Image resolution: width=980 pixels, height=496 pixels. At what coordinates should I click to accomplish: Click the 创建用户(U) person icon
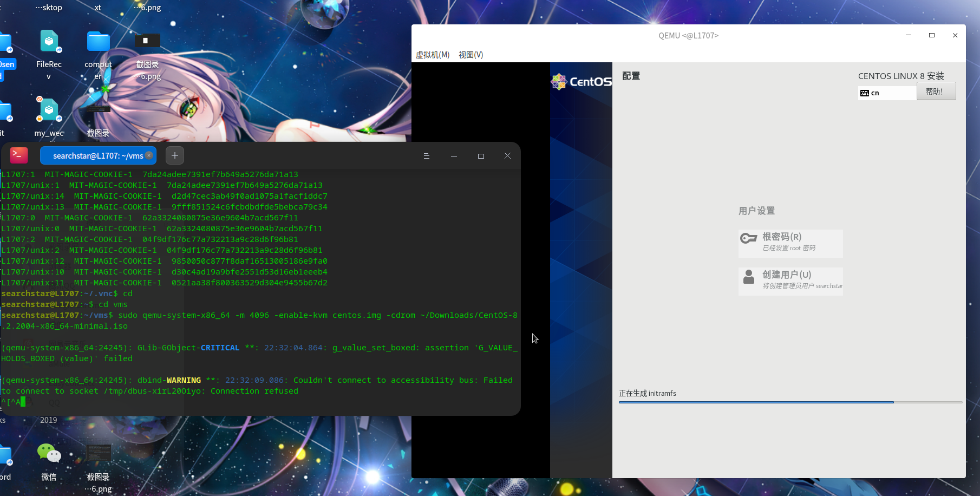pos(749,277)
